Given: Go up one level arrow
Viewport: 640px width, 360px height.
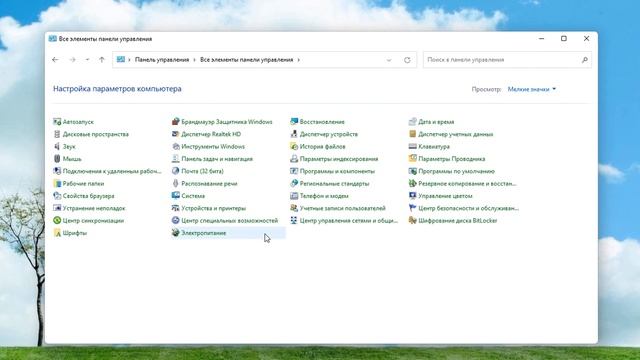Looking at the screenshot, I should 102,60.
